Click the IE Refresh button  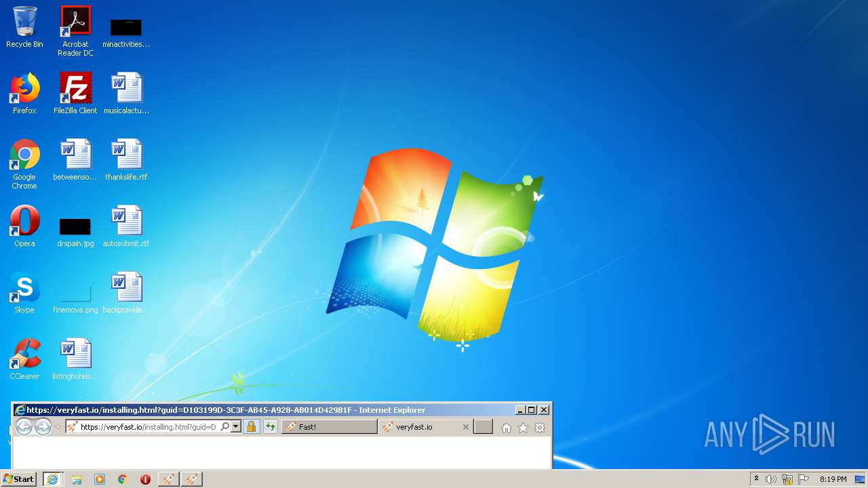tap(270, 427)
